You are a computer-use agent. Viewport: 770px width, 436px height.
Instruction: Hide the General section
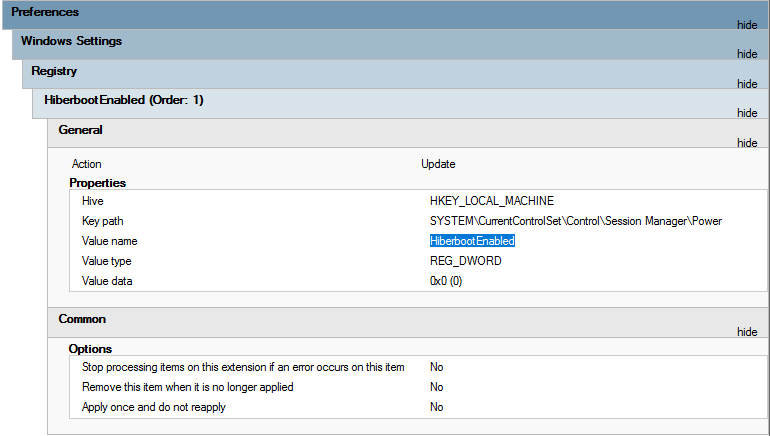click(747, 143)
